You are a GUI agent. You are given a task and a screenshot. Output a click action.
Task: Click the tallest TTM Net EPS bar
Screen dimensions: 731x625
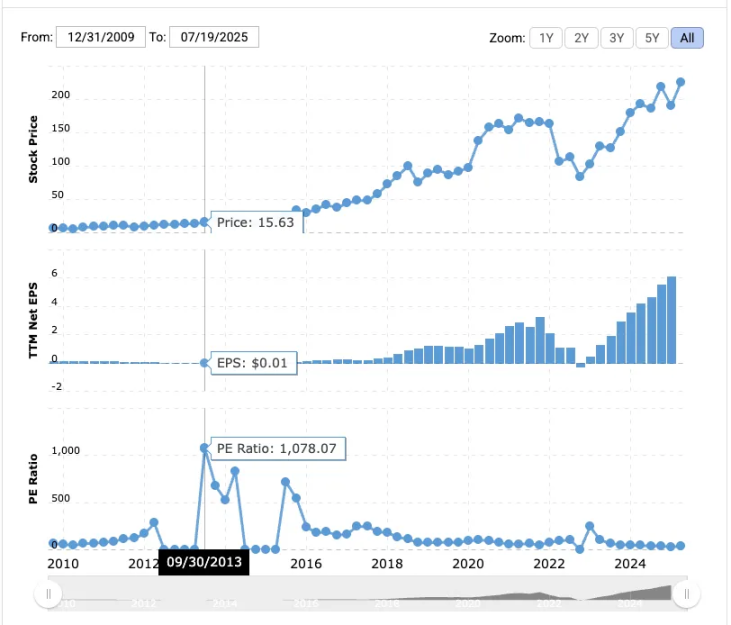tap(672, 320)
